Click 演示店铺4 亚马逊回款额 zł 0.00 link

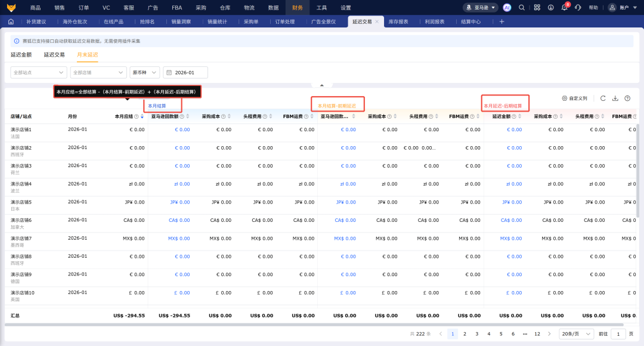coord(182,184)
